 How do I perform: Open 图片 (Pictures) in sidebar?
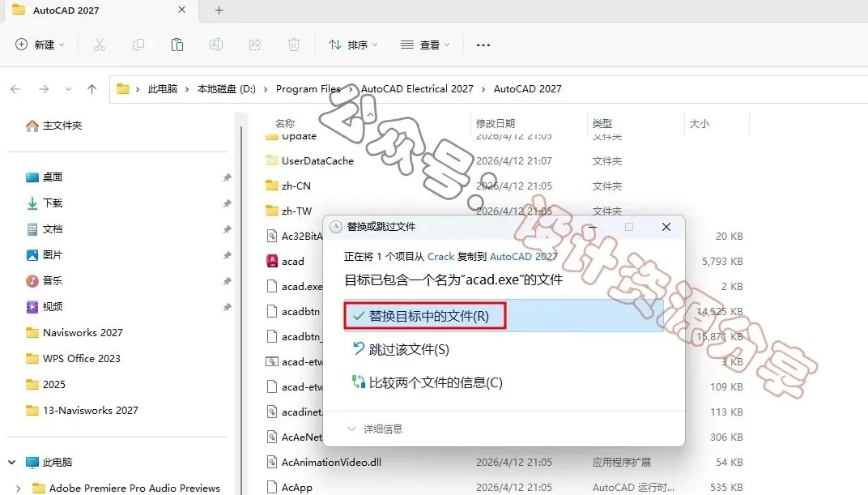[45, 254]
